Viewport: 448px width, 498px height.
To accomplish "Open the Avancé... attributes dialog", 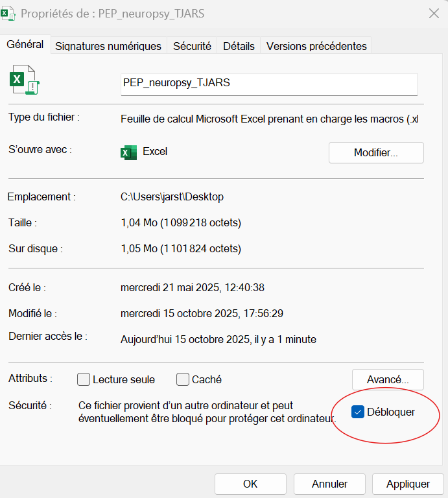I will click(388, 379).
